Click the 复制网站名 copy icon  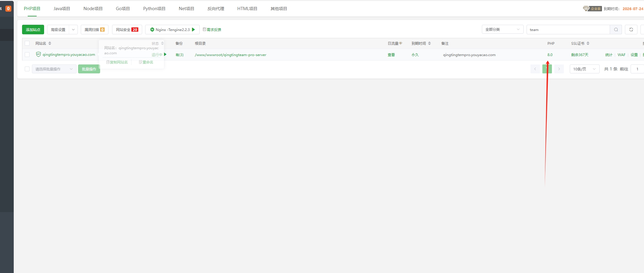pos(107,62)
